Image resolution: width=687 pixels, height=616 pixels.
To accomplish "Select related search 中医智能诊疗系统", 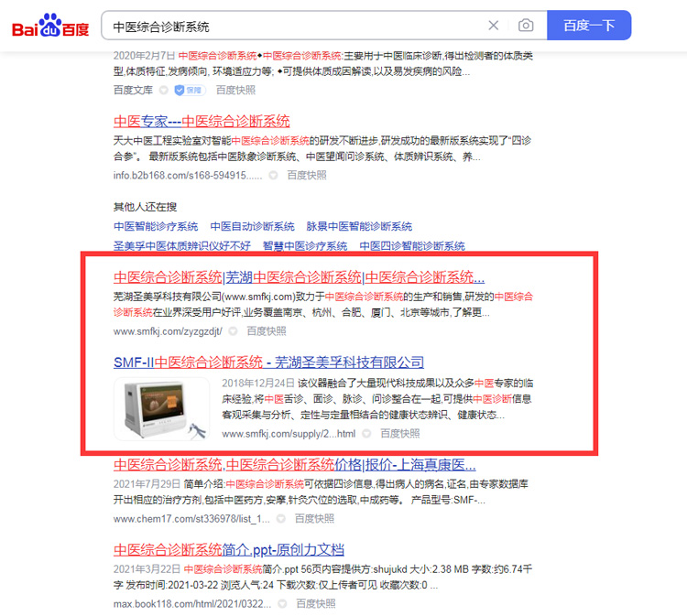I will 156,226.
